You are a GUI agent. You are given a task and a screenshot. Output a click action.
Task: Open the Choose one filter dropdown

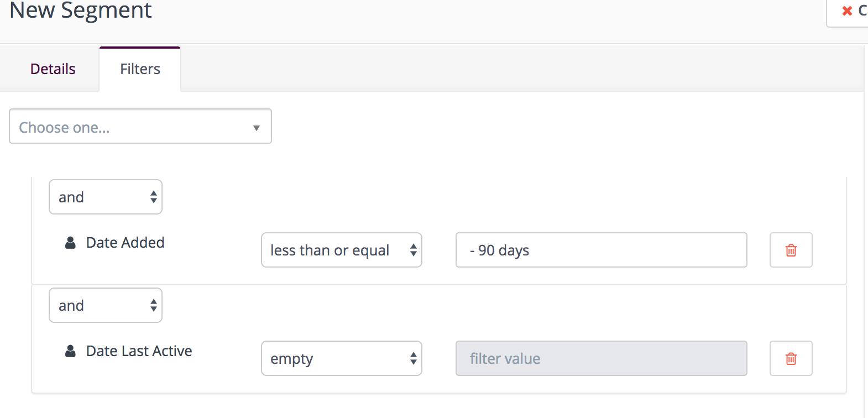[140, 126]
